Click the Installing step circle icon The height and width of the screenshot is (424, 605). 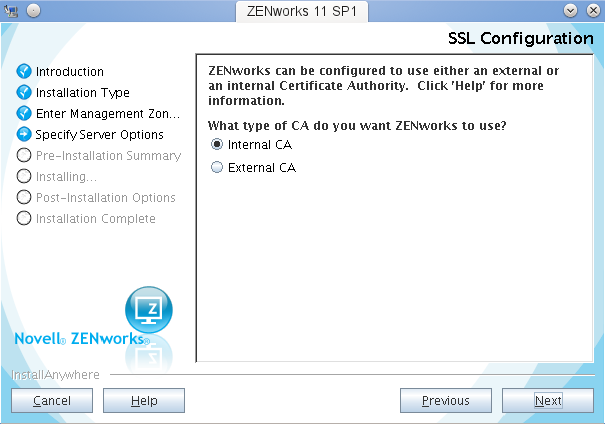25,176
